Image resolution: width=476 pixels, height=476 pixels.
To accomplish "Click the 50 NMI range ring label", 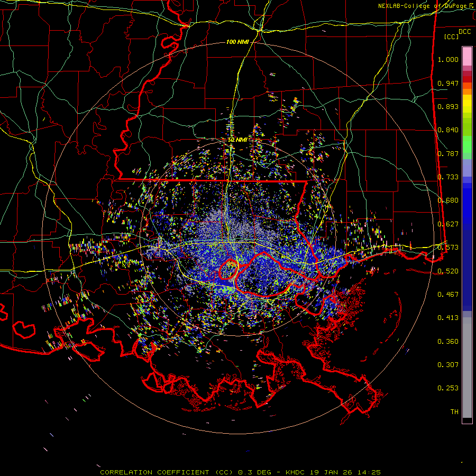I will pyautogui.click(x=237, y=140).
